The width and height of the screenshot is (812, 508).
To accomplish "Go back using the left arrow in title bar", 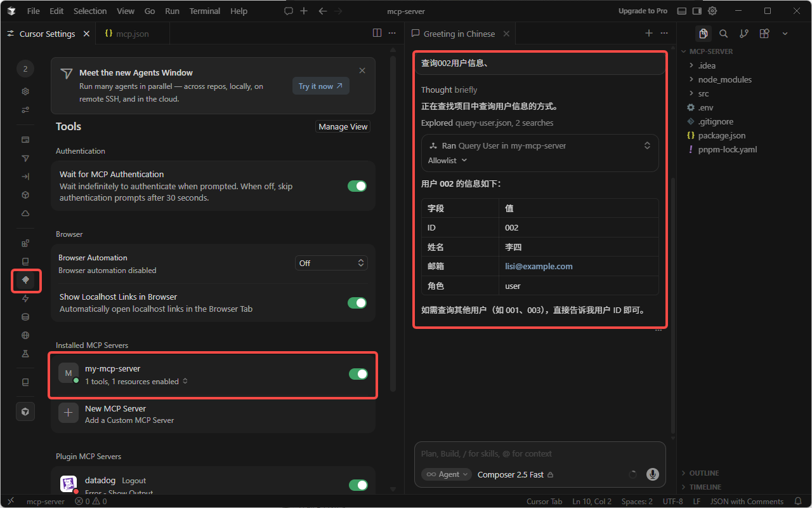I will (x=322, y=11).
